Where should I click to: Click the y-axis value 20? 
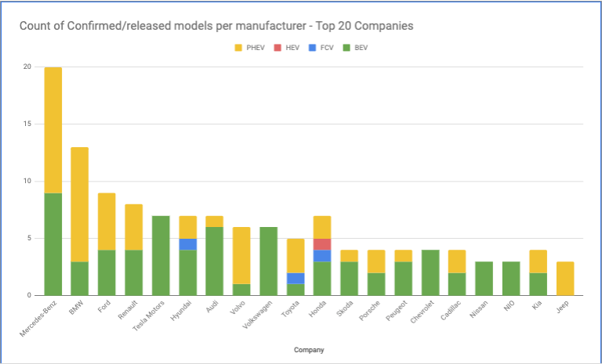[27, 67]
